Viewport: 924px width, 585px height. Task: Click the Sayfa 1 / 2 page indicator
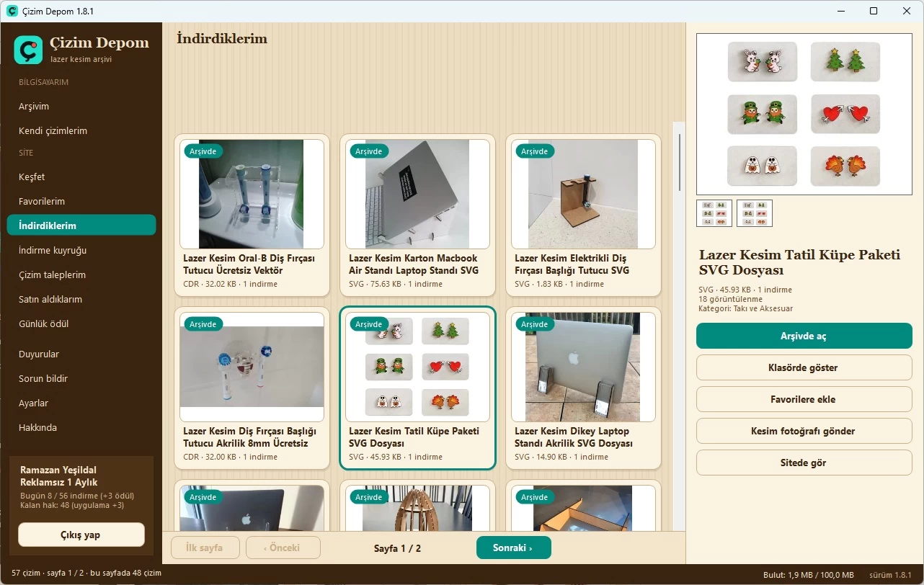(397, 549)
